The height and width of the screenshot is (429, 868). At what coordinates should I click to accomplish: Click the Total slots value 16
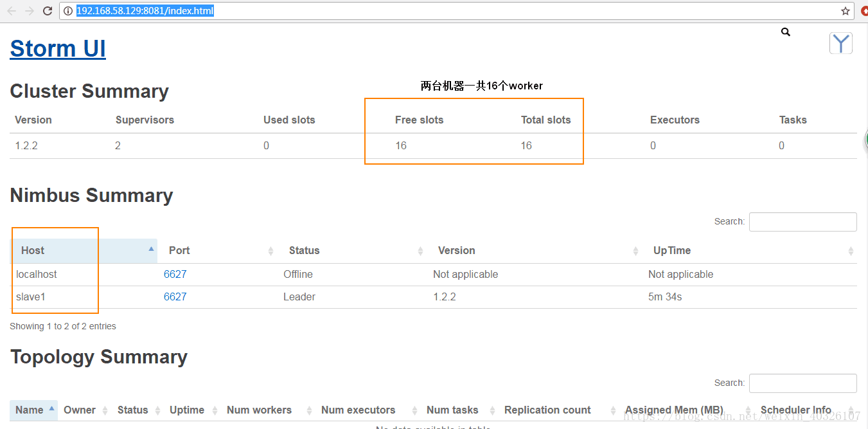[x=526, y=145]
